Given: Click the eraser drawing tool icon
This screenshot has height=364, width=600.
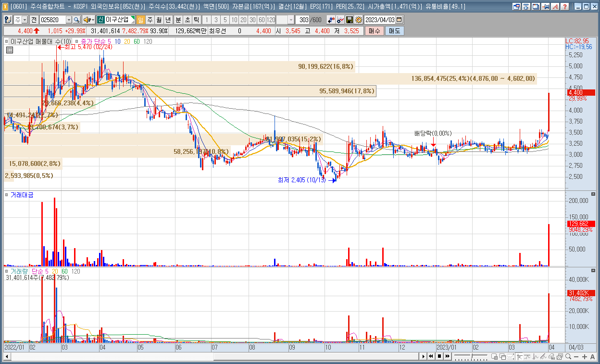Looking at the screenshot, I should click(x=552, y=357).
